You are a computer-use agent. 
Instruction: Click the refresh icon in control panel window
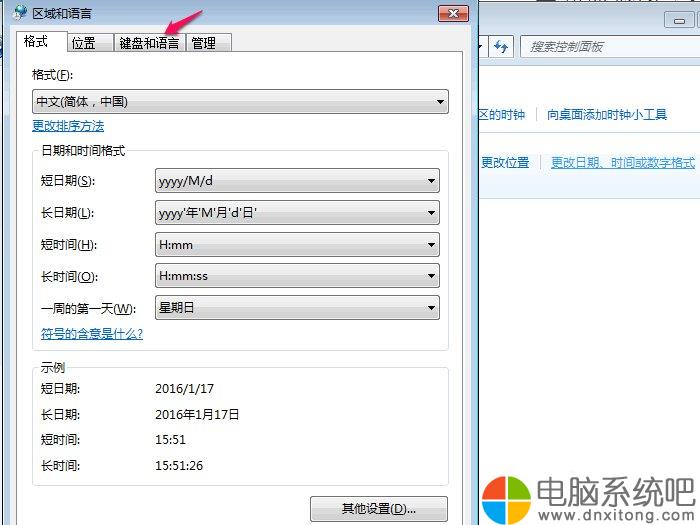(x=501, y=46)
